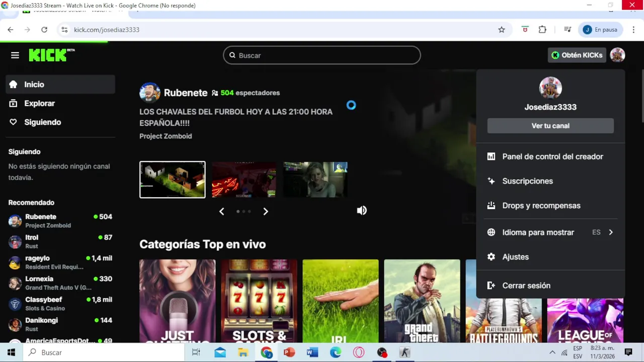Select Cerrar sesión

click(550, 286)
